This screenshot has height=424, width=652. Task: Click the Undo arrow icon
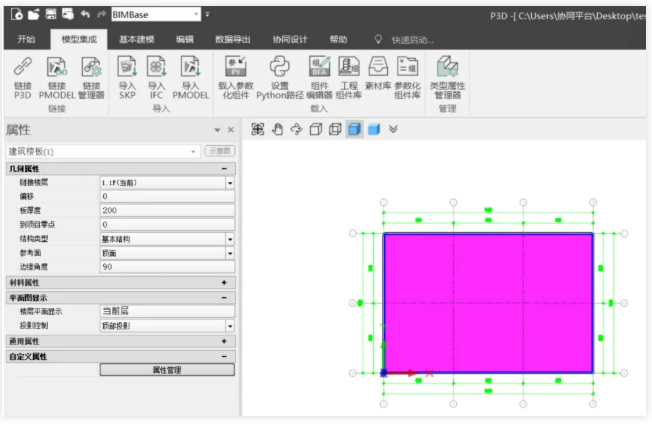85,15
